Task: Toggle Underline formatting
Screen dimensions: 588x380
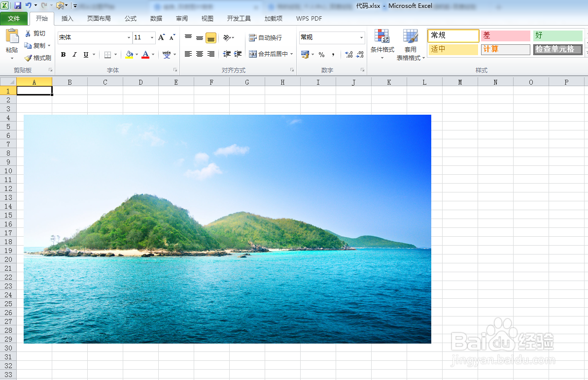Action: pyautogui.click(x=86, y=55)
